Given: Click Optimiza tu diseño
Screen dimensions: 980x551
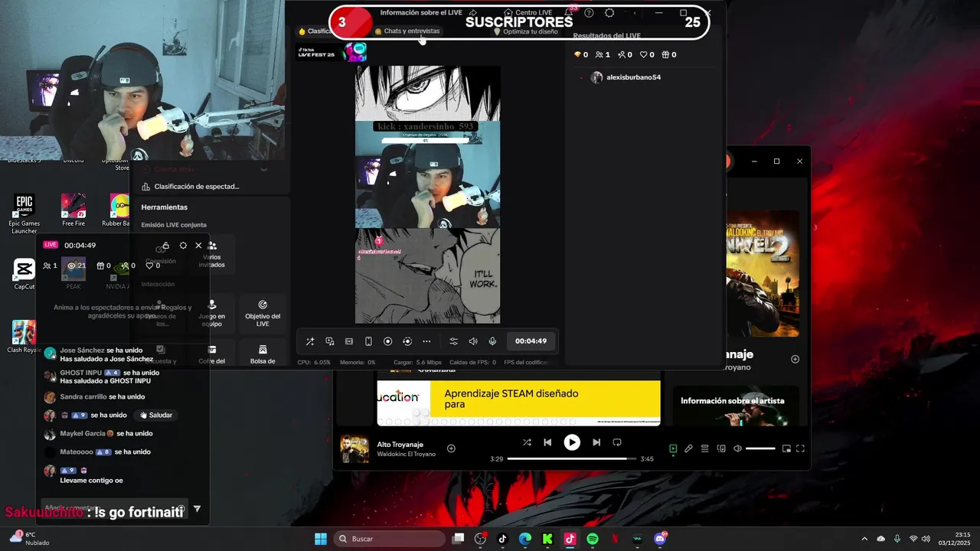Looking at the screenshot, I should pos(525,32).
